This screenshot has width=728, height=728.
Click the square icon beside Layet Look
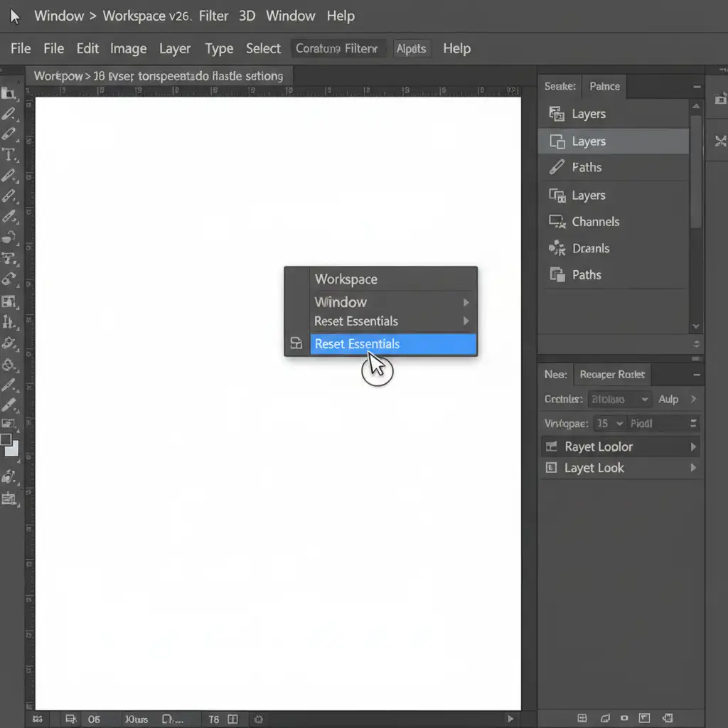(551, 469)
